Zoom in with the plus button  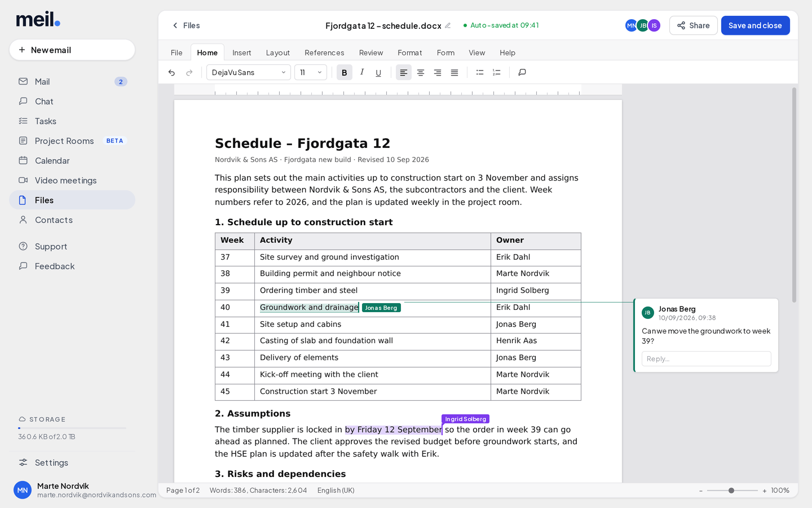pos(765,491)
